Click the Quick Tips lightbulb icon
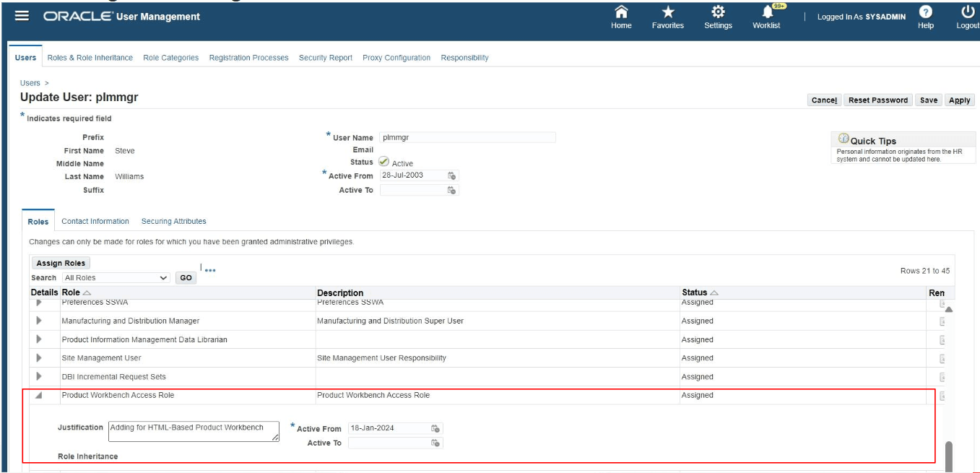980x473 pixels. coord(844,139)
